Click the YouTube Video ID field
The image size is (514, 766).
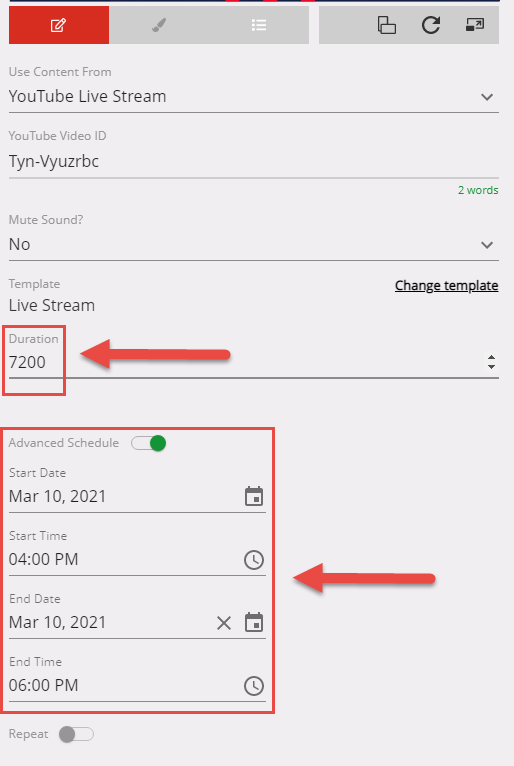pos(254,161)
